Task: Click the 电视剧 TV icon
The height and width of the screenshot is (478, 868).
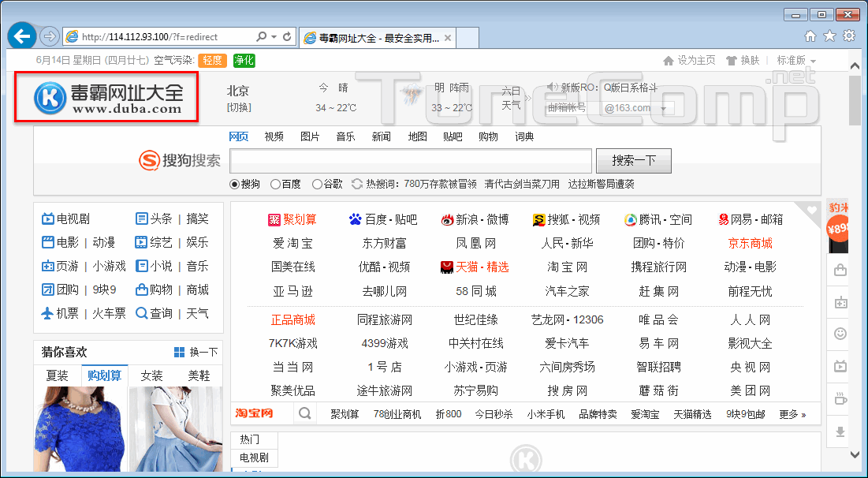Action: coord(47,218)
